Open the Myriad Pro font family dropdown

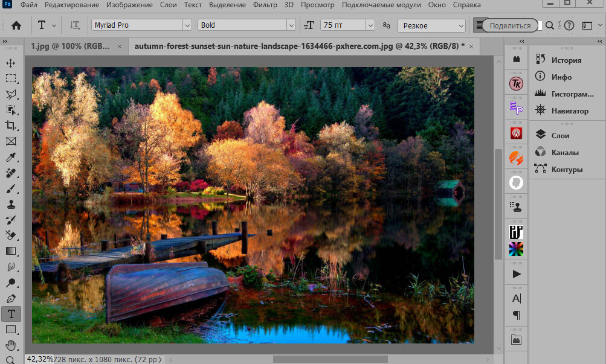[187, 25]
